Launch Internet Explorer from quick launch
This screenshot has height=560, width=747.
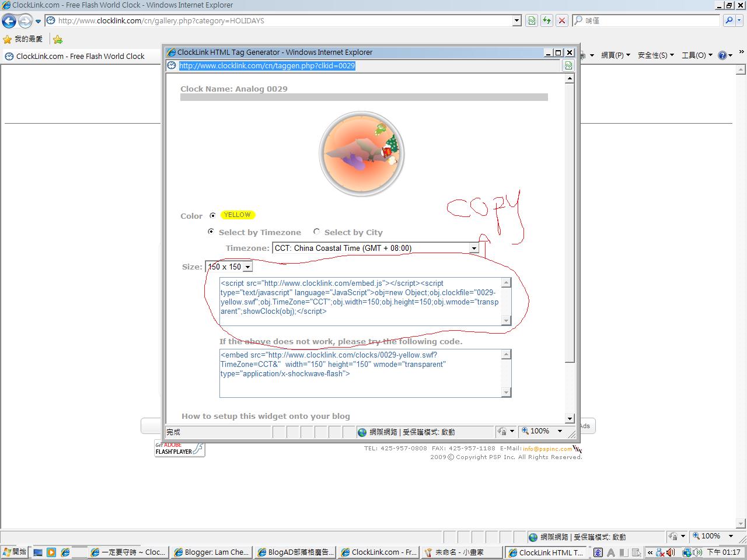click(65, 552)
